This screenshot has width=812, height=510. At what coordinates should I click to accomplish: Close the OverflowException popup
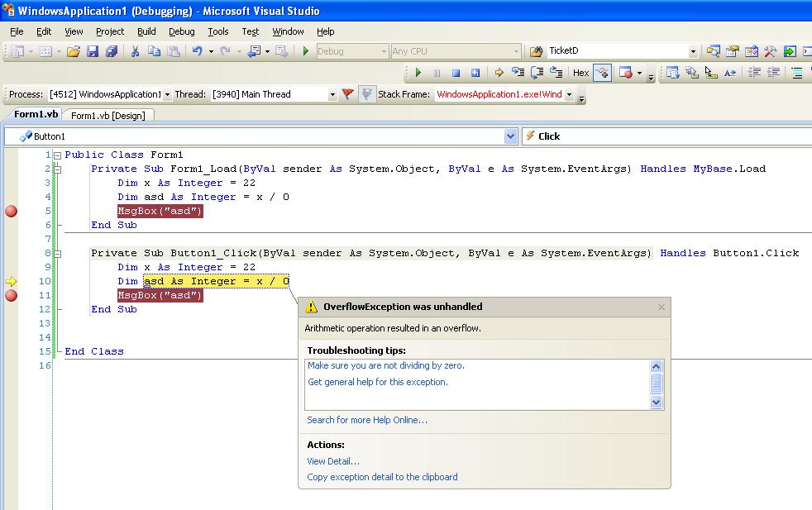tap(662, 307)
